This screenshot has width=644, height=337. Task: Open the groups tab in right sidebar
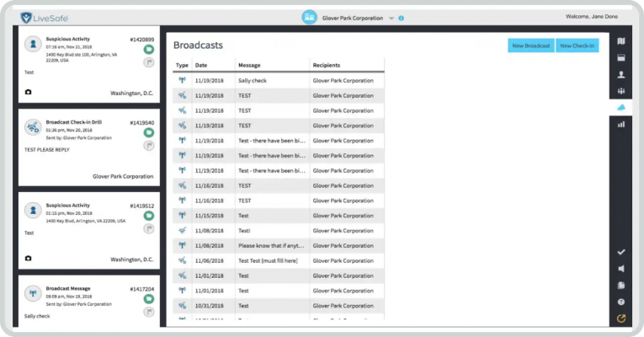click(621, 91)
